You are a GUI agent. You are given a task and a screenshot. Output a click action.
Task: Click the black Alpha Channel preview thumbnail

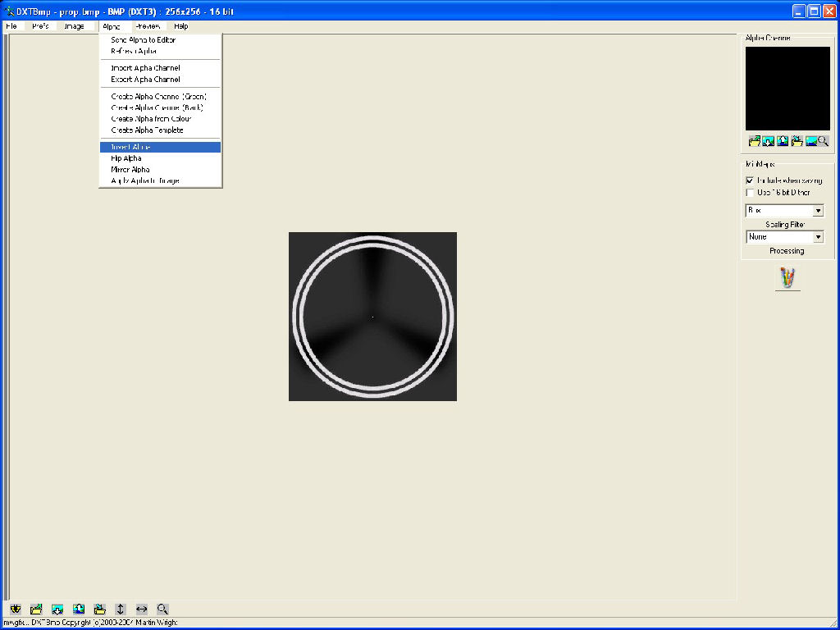787,89
